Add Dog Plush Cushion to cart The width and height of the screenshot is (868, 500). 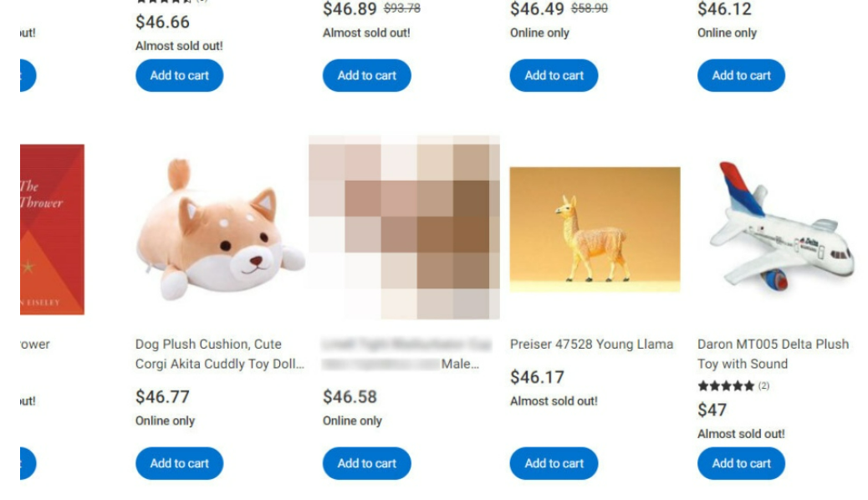pyautogui.click(x=179, y=463)
